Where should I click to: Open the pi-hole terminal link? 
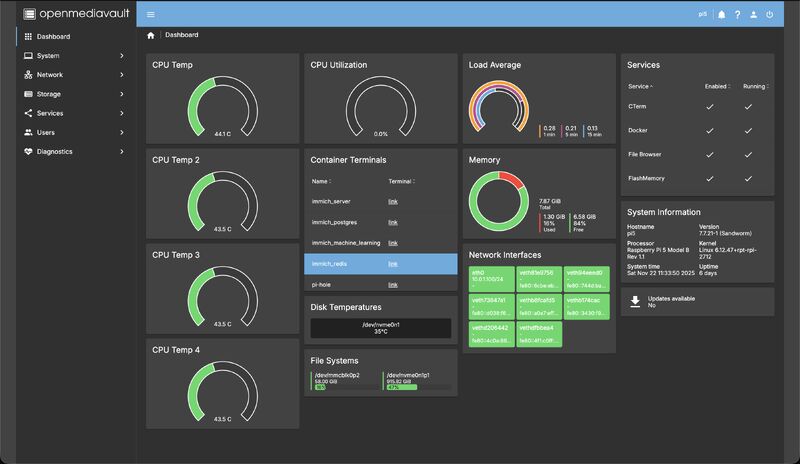pos(393,285)
